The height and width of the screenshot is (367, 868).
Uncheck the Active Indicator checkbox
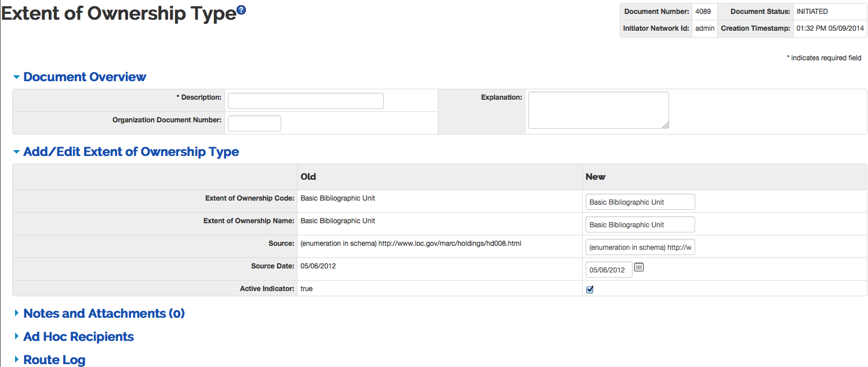pos(590,289)
